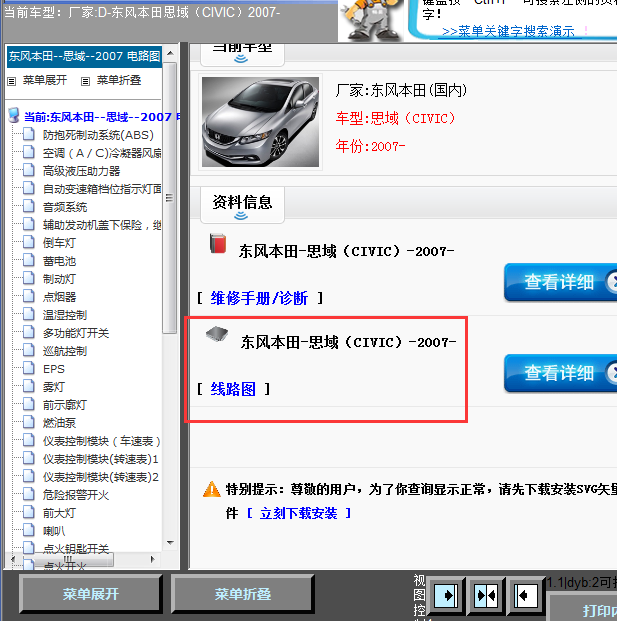Screen dimensions: 617x621
Task: Collapse the 资料信息 section header
Action: 242,205
